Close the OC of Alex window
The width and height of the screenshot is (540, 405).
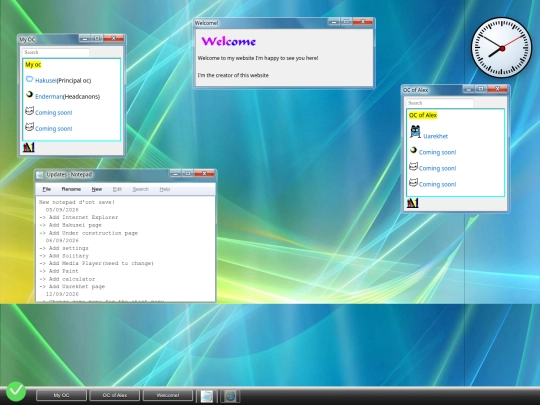[x=497, y=89]
